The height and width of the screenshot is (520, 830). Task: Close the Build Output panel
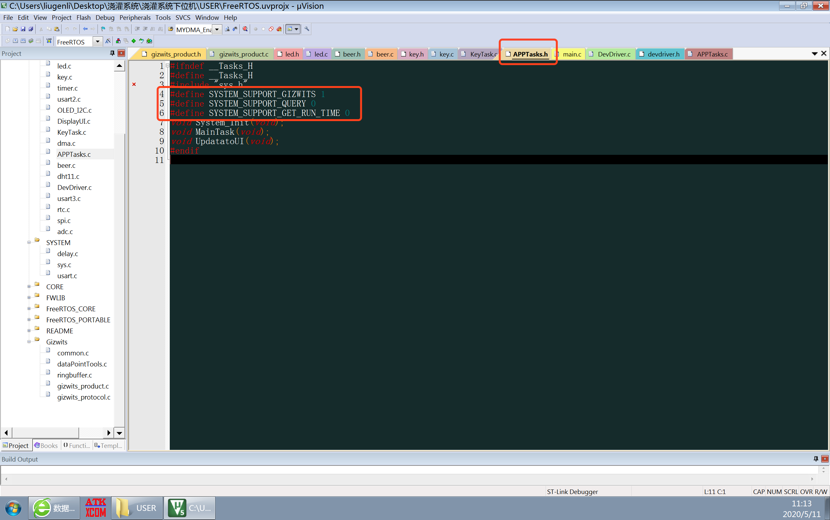pyautogui.click(x=825, y=459)
